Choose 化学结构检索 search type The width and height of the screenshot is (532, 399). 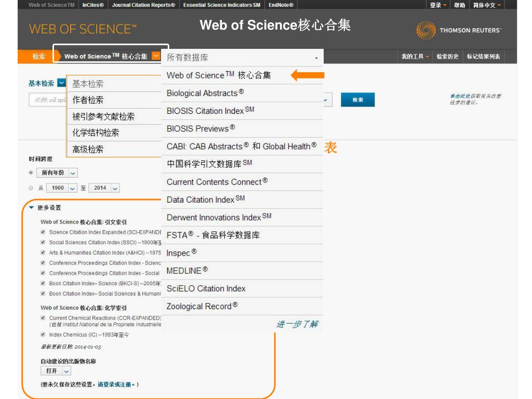click(x=114, y=132)
